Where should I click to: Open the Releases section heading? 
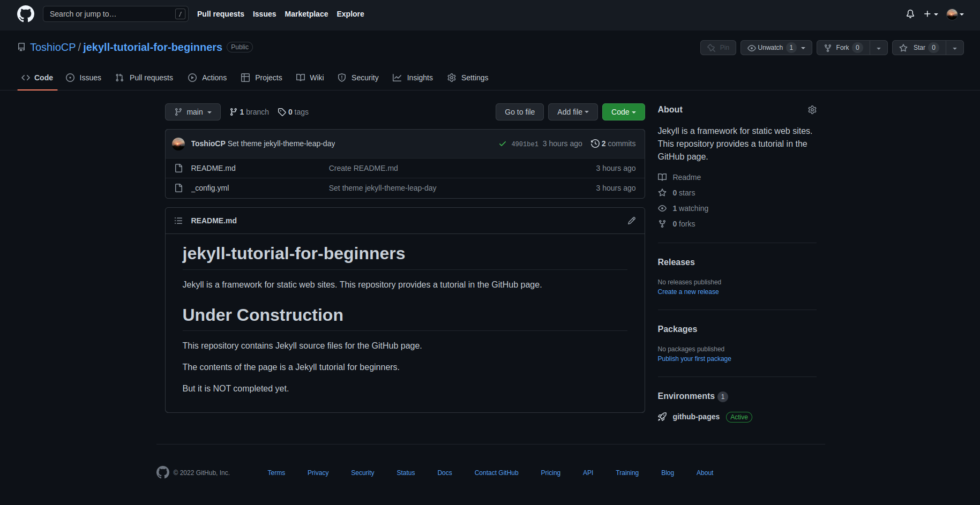pyautogui.click(x=676, y=262)
